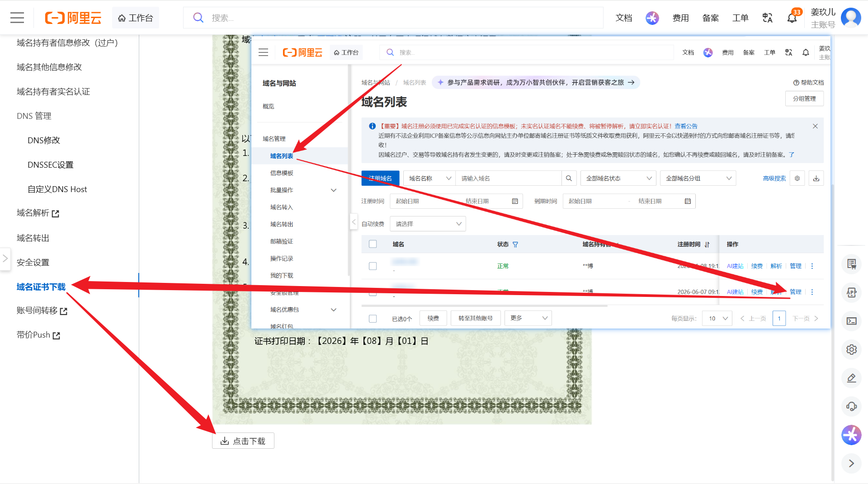Open the pencil feedback icon in the right floating bar
Viewport: 868px width, 484px height.
(x=852, y=378)
